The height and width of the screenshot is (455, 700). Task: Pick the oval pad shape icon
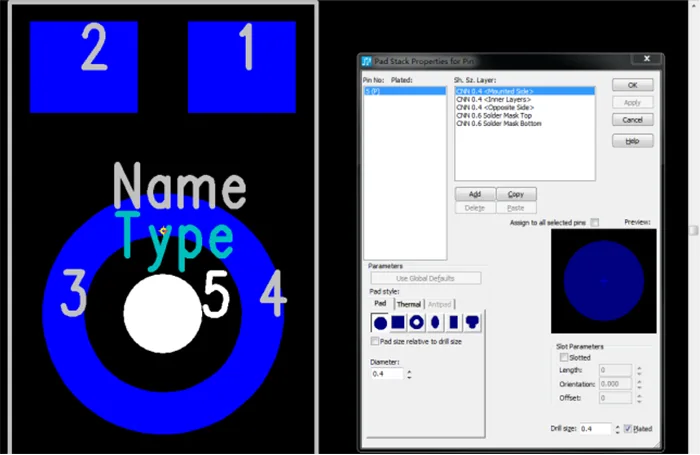coord(434,323)
